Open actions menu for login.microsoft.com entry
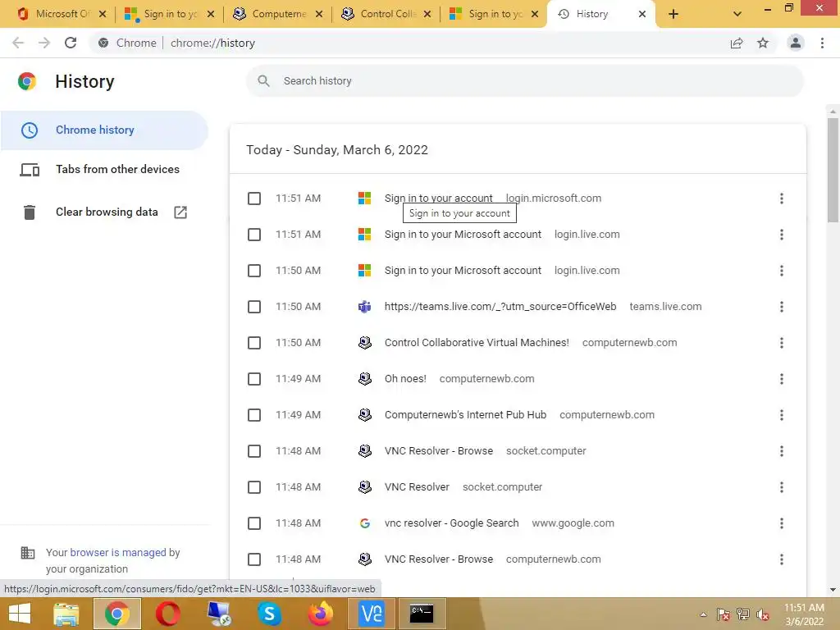 click(782, 199)
